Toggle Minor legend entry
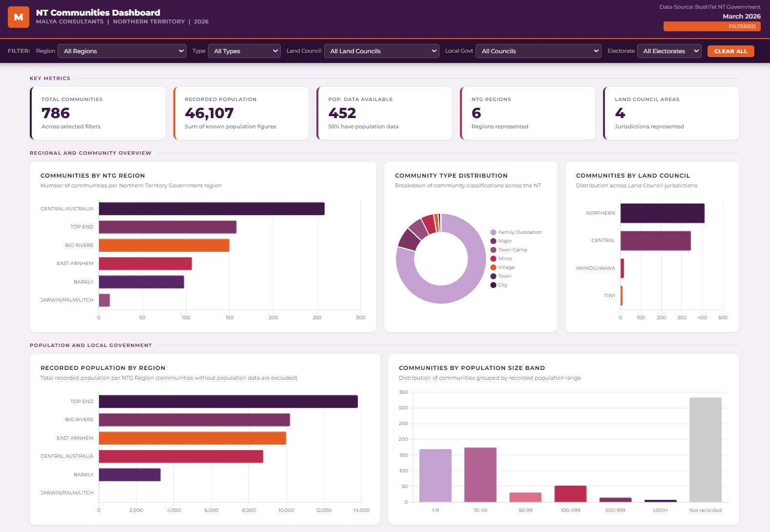 point(501,259)
